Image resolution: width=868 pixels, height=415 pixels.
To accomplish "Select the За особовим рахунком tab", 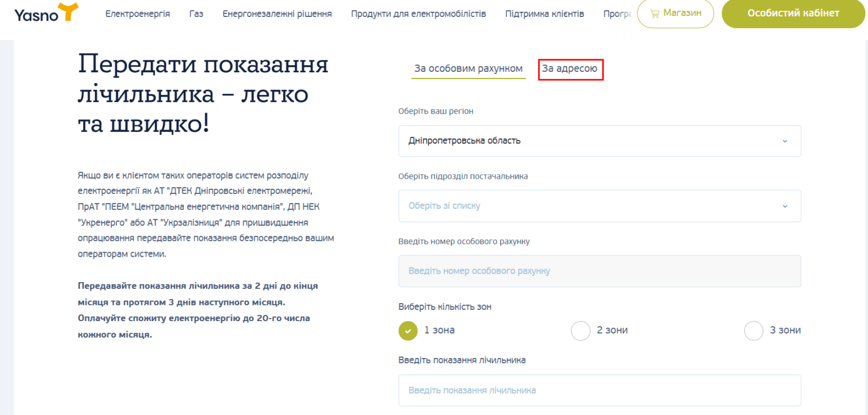I will point(468,69).
